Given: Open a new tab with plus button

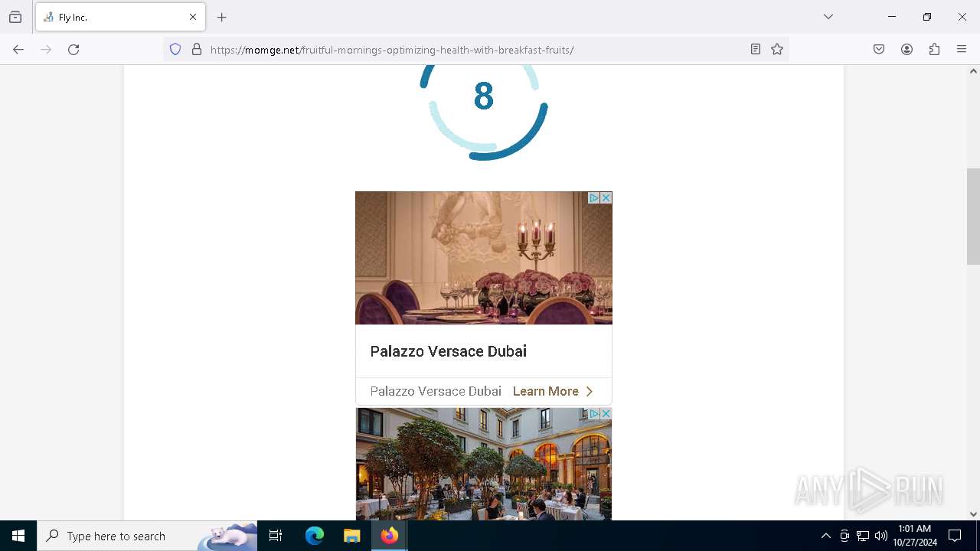Looking at the screenshot, I should click(222, 17).
